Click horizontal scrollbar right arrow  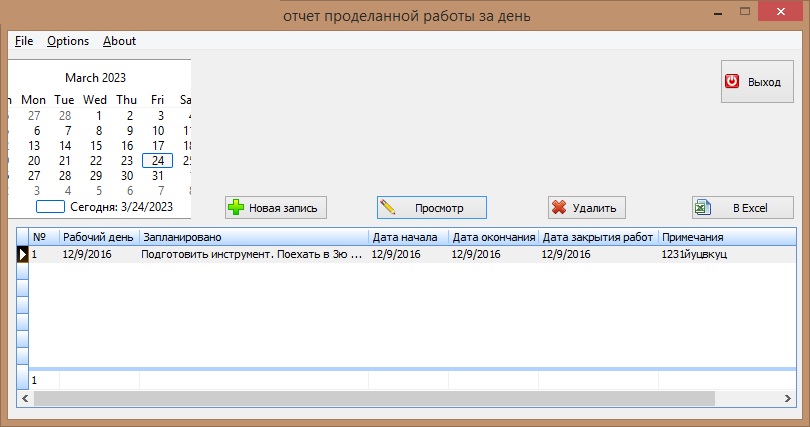(787, 398)
